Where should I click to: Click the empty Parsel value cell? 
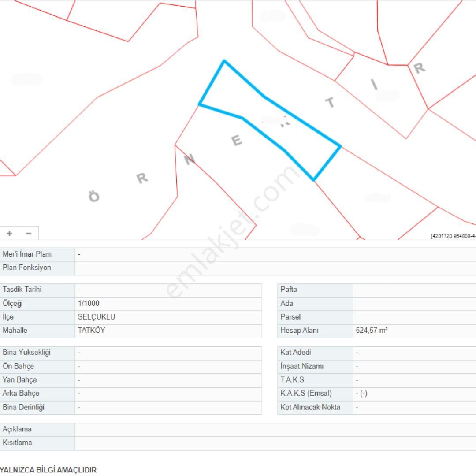point(413,317)
